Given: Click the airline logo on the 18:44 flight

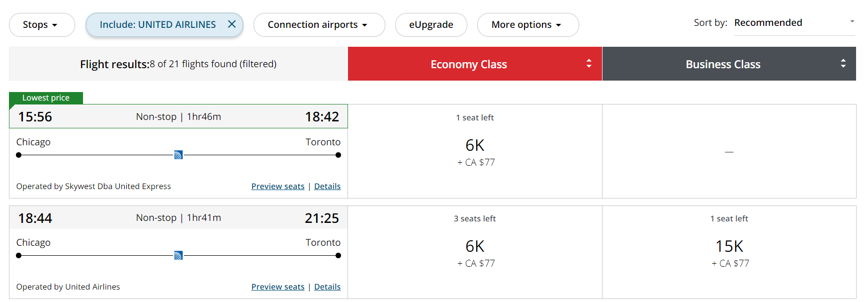Looking at the screenshot, I should point(178,255).
